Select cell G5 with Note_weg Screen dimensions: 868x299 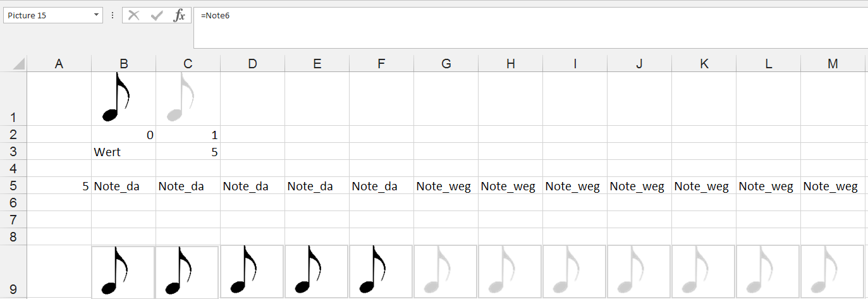446,186
